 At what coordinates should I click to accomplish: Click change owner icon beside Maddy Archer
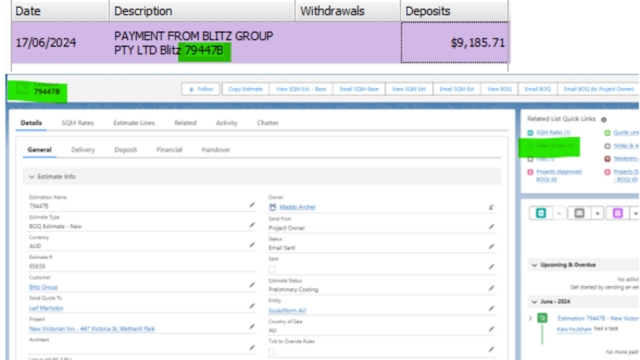point(491,207)
